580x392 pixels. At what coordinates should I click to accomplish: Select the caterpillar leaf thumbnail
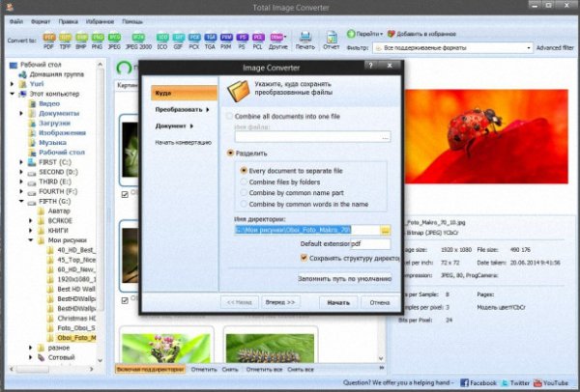pyautogui.click(x=270, y=348)
